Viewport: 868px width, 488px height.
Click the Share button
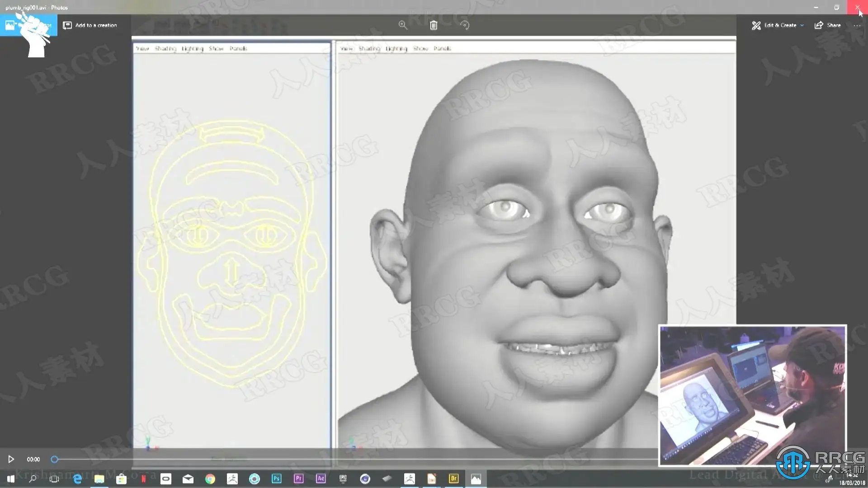[x=827, y=25]
